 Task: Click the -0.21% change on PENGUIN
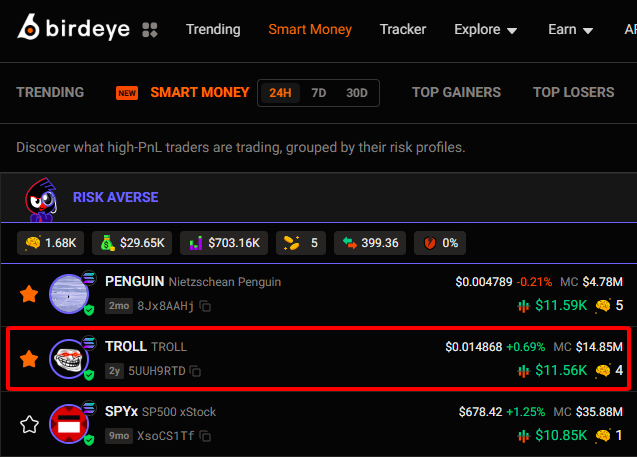[x=534, y=282]
